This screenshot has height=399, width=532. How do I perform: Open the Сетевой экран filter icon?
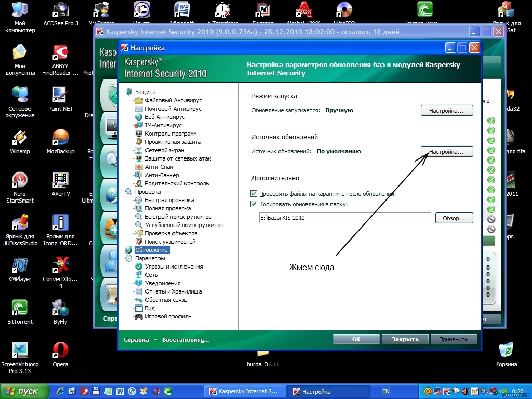coord(138,150)
